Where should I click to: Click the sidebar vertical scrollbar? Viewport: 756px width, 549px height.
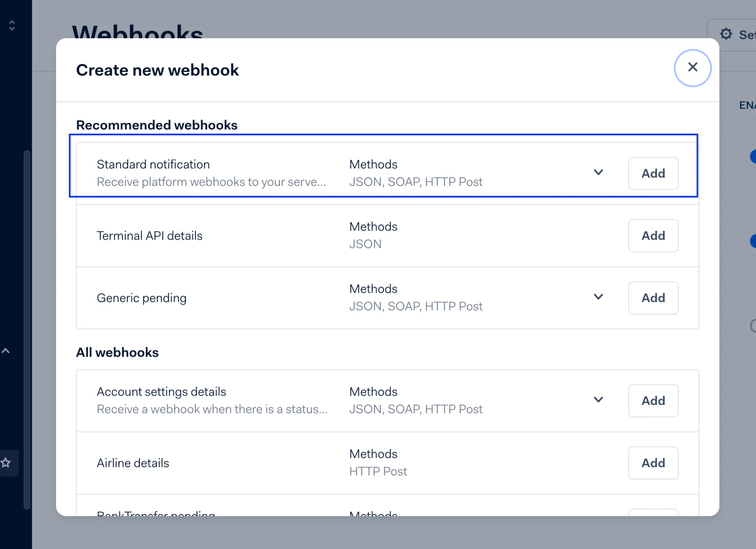coord(27,330)
